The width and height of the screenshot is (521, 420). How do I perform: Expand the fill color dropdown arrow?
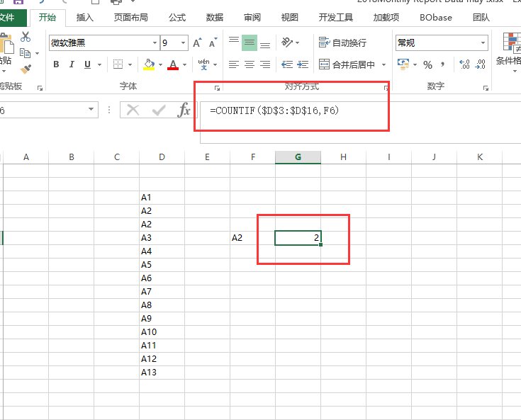[x=160, y=64]
